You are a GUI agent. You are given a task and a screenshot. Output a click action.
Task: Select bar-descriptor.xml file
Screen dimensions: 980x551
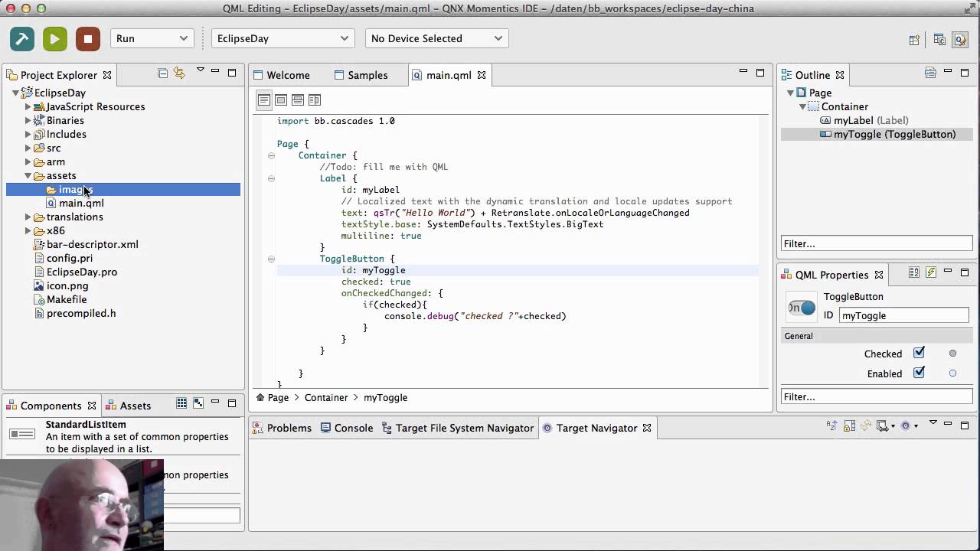[x=93, y=244]
